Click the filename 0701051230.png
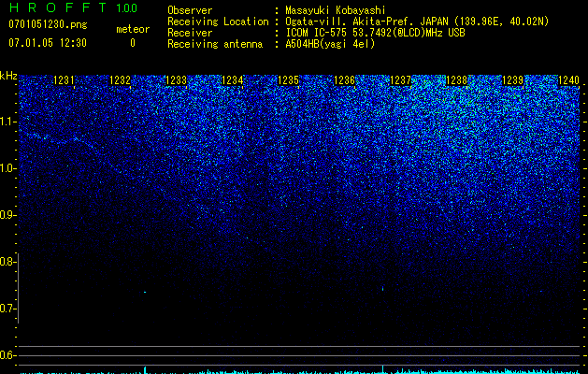Image resolution: width=588 pixels, height=374 pixels. pyautogui.click(x=48, y=24)
